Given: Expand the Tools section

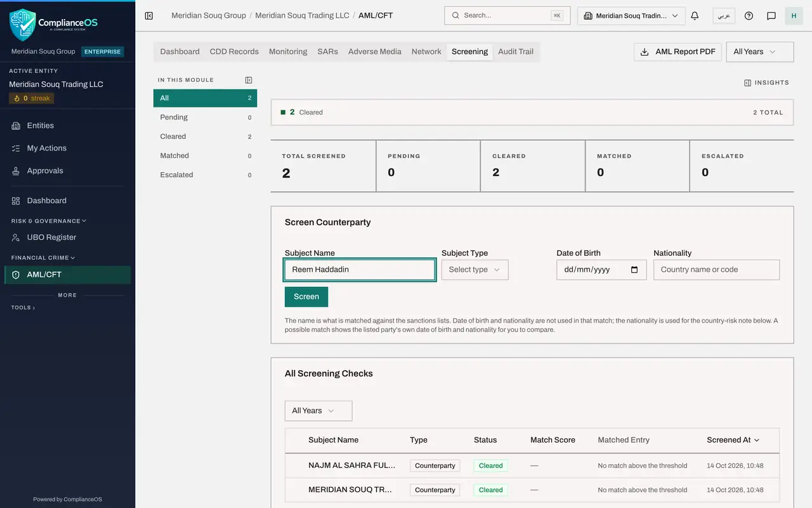Looking at the screenshot, I should [x=23, y=307].
